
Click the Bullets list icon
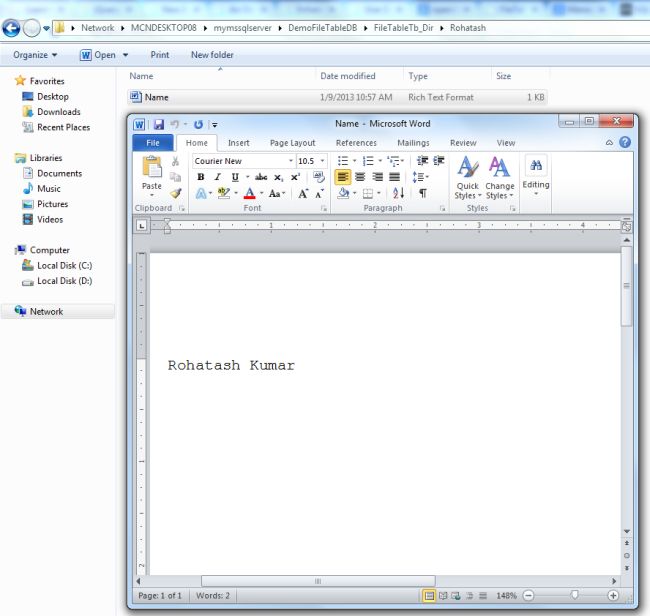(343, 161)
